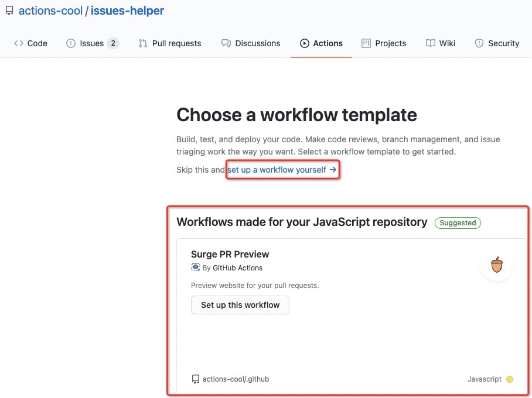532x398 pixels.
Task: Click the Discussions speech bubble icon
Action: pos(226,43)
